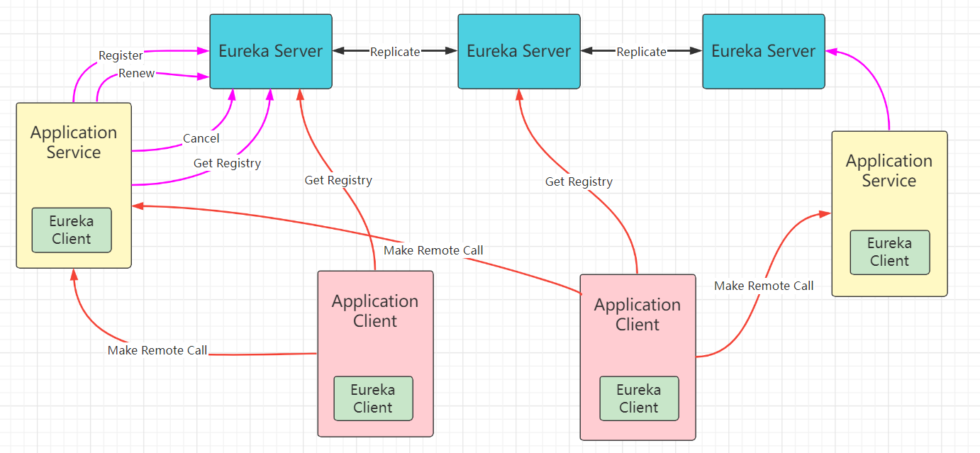Select the right Application Client title
Viewport: 980px width, 453px height.
coord(637,315)
